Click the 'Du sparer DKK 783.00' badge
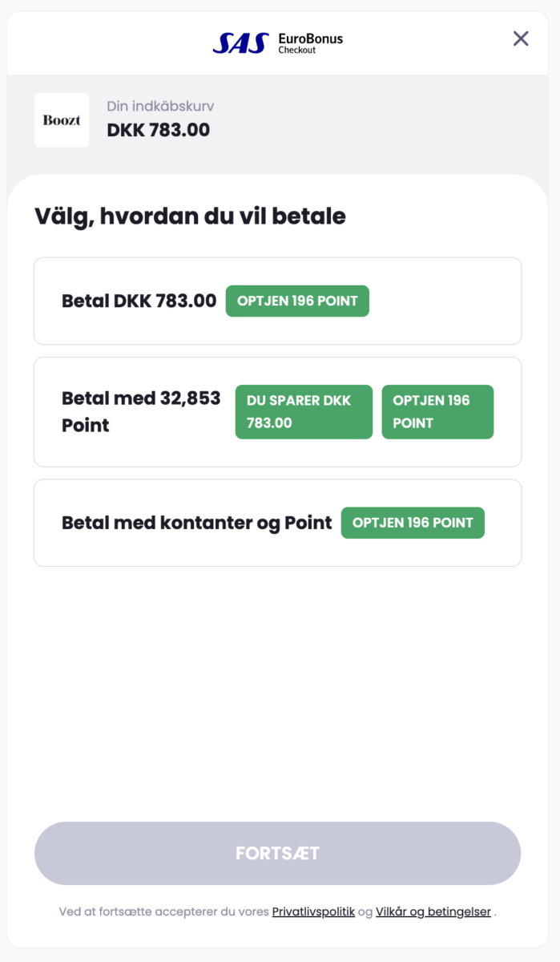Screen dimensions: 560x962 tap(304, 412)
